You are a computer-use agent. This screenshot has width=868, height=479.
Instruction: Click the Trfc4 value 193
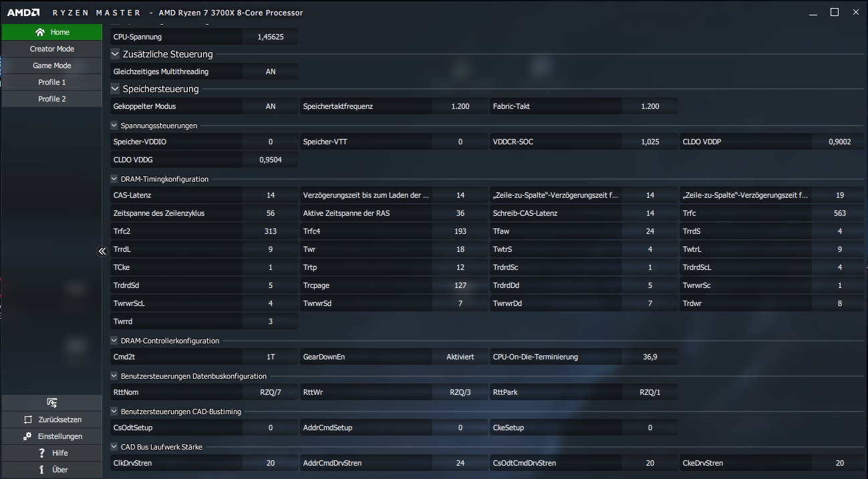coord(460,231)
